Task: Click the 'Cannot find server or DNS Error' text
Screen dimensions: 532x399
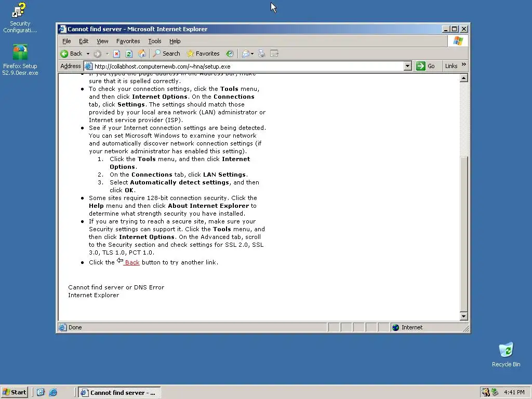Action: click(x=116, y=287)
